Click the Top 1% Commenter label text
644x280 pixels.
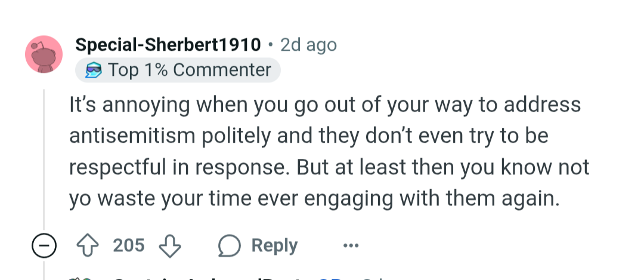point(190,70)
